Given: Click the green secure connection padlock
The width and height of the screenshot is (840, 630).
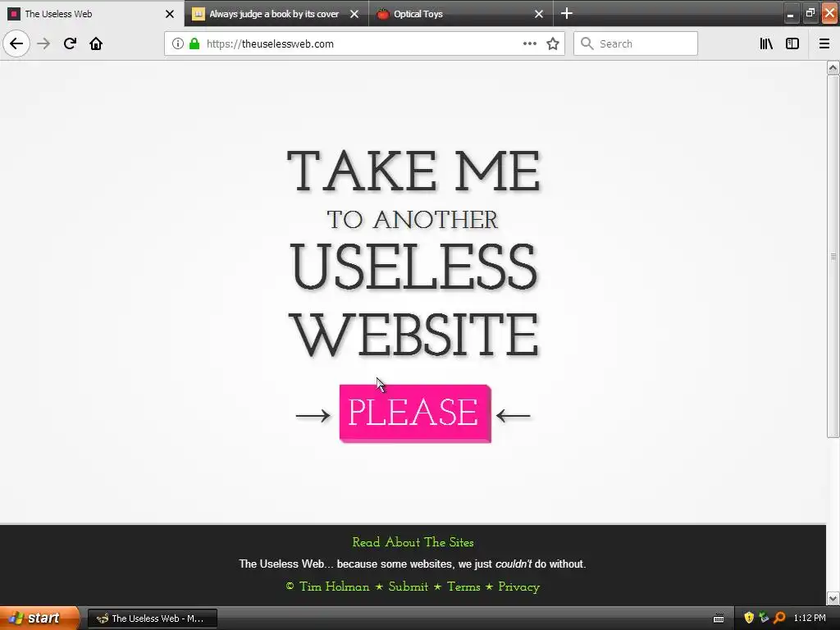Looking at the screenshot, I should click(x=194, y=43).
